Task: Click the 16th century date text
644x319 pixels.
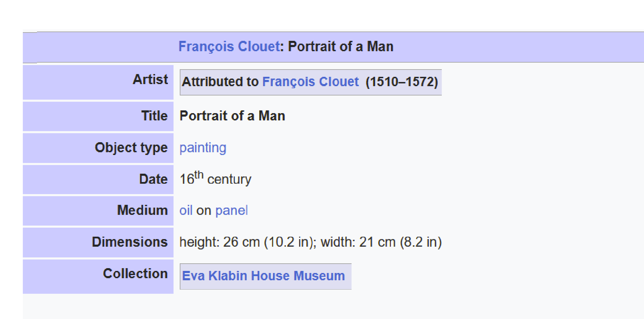Action: pos(215,179)
